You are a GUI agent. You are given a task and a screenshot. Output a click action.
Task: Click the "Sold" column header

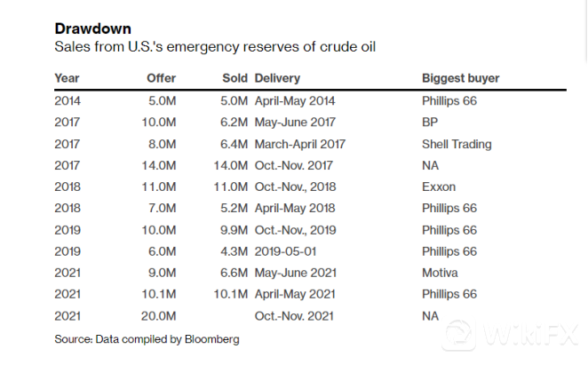click(x=234, y=78)
